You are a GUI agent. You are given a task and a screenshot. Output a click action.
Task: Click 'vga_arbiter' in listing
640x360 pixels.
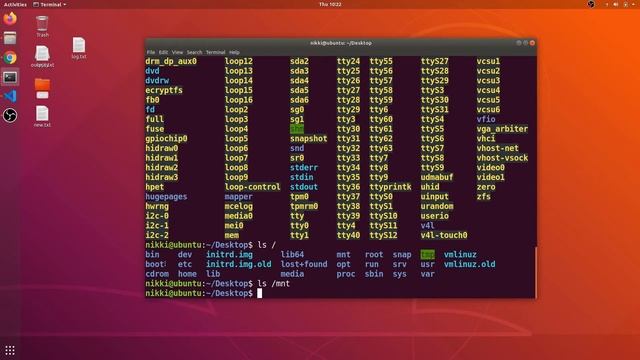502,129
